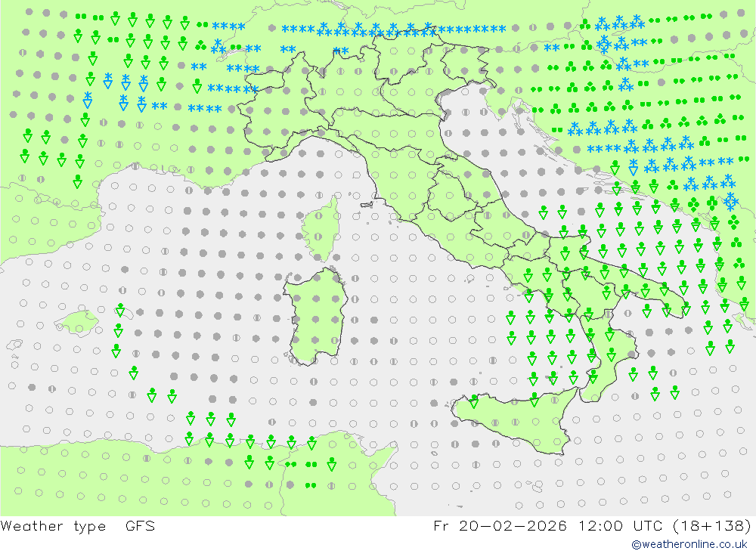Screen dimensions: 756x554
Task: Click the island of Corsica on the map
Action: pos(321,230)
